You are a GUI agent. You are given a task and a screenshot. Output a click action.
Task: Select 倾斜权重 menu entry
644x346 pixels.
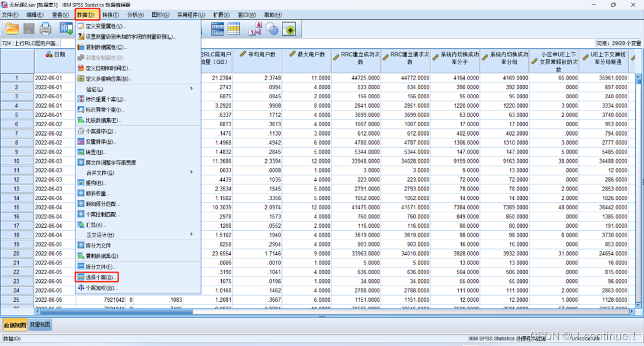[x=138, y=193]
